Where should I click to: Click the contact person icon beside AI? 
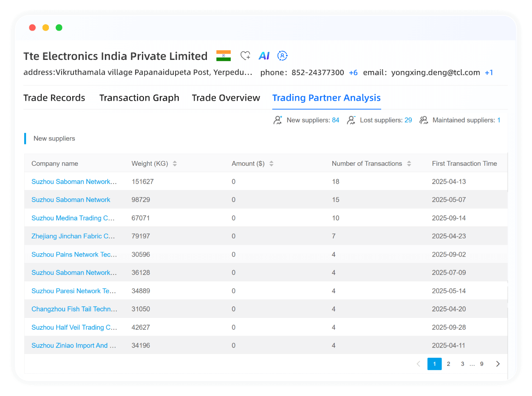tap(282, 56)
